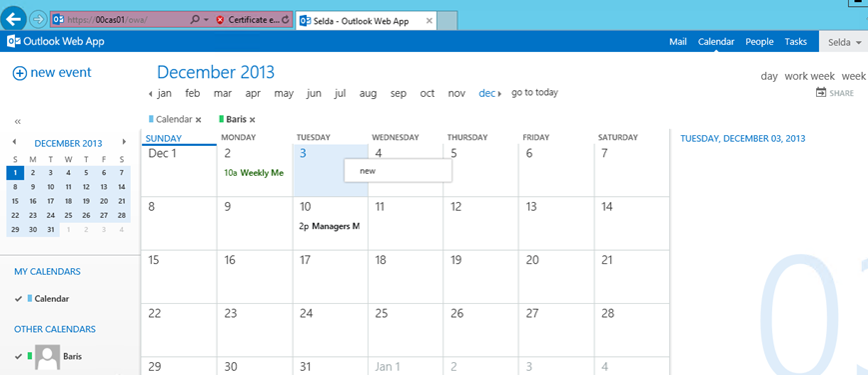
Task: Click the DECEMBER 2013 mini calendar header
Action: (68, 143)
